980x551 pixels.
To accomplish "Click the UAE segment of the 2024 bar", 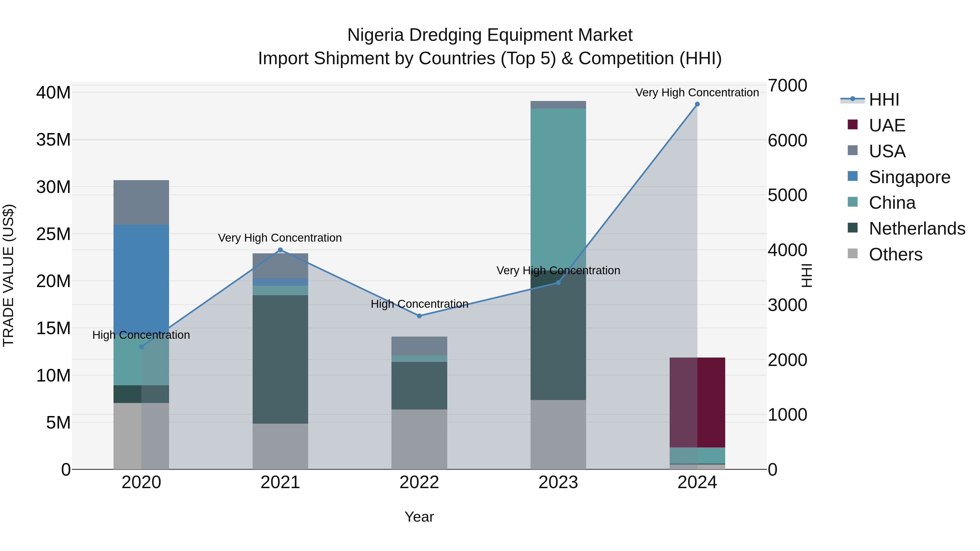I will pyautogui.click(x=697, y=403).
